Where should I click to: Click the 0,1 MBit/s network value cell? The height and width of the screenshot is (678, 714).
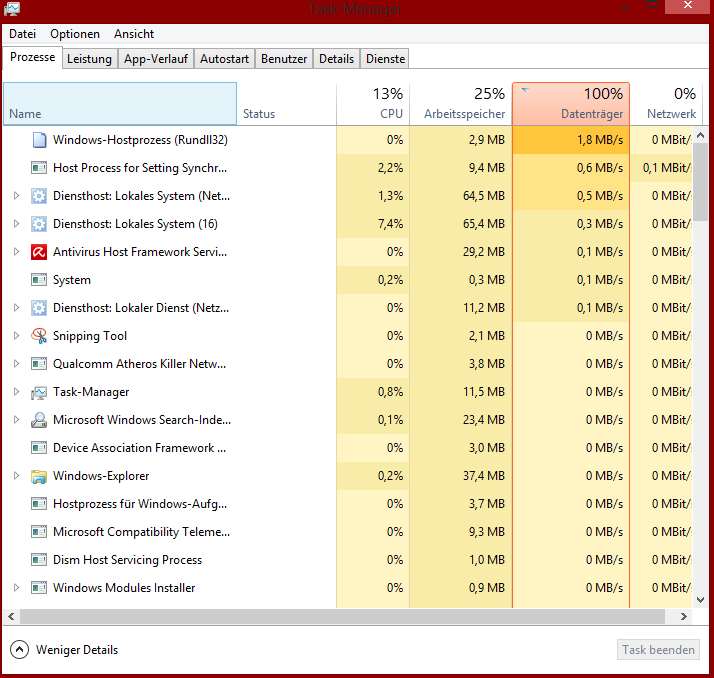(x=662, y=168)
